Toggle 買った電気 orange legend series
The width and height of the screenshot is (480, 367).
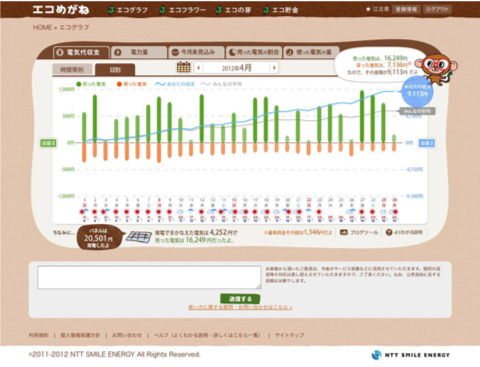click(x=132, y=84)
